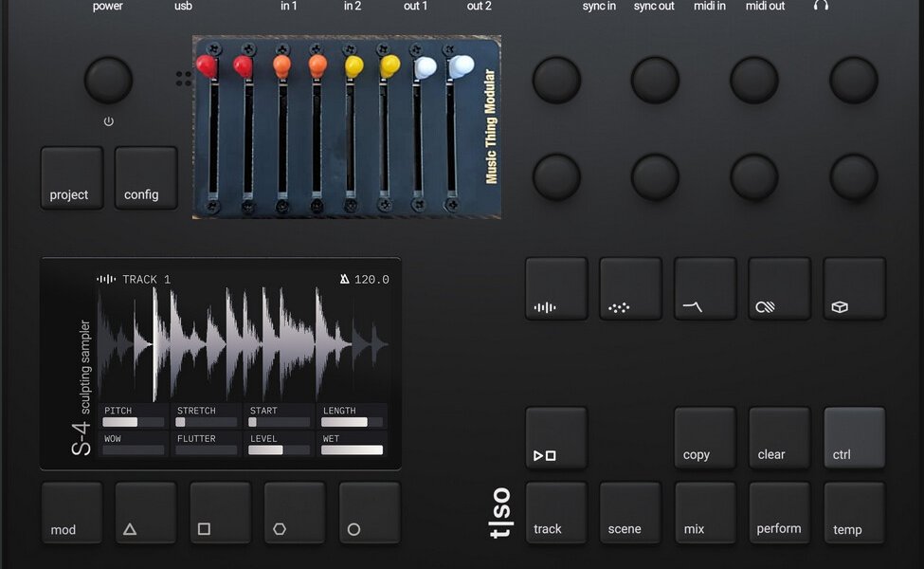Image resolution: width=924 pixels, height=569 pixels.
Task: Click the leftmost red fader cap
Action: click(x=207, y=65)
